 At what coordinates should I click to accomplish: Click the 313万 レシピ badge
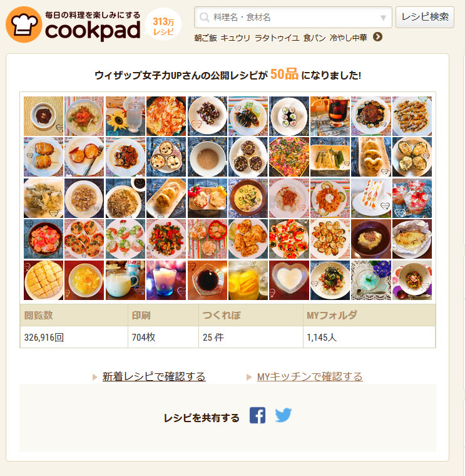163,26
